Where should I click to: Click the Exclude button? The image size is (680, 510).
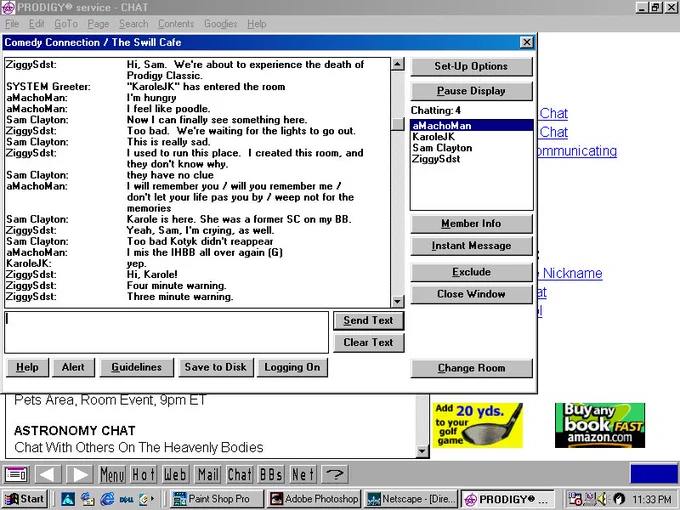471,272
